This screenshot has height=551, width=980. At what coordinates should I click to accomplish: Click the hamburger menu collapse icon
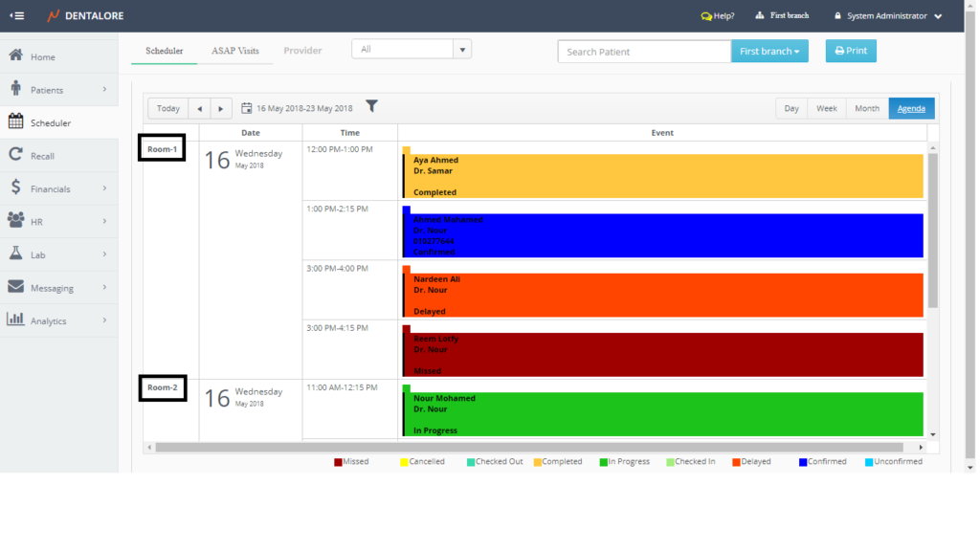click(17, 16)
